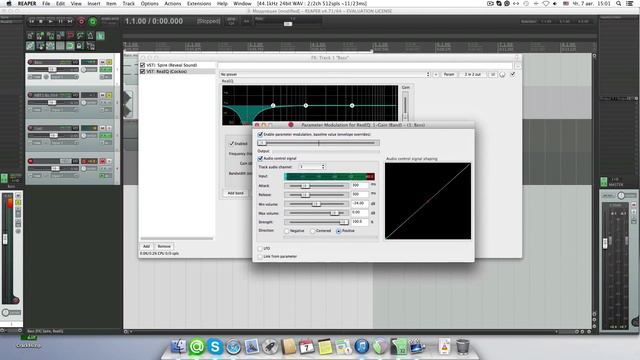Select the Negative direction radio button
The height and width of the screenshot is (360, 640).
(x=287, y=231)
